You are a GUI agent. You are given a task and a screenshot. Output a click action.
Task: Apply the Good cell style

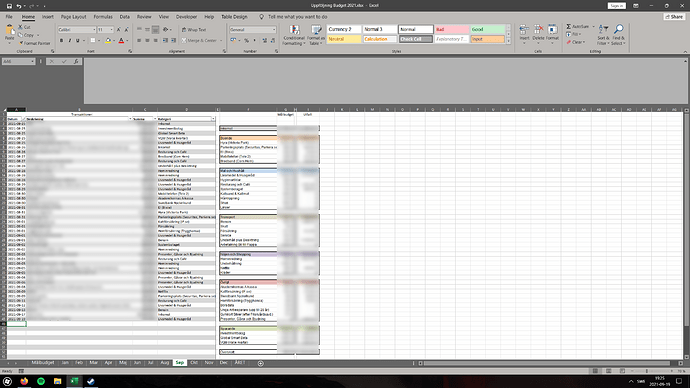tap(487, 29)
